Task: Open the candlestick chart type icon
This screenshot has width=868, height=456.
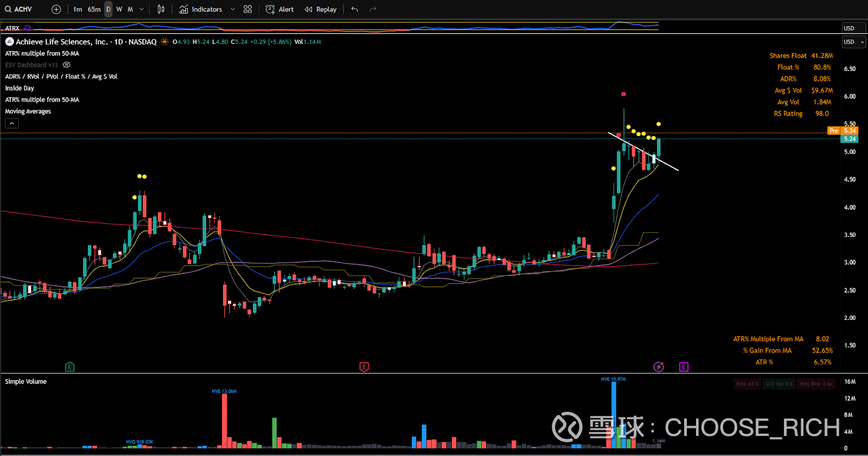Action: (161, 9)
